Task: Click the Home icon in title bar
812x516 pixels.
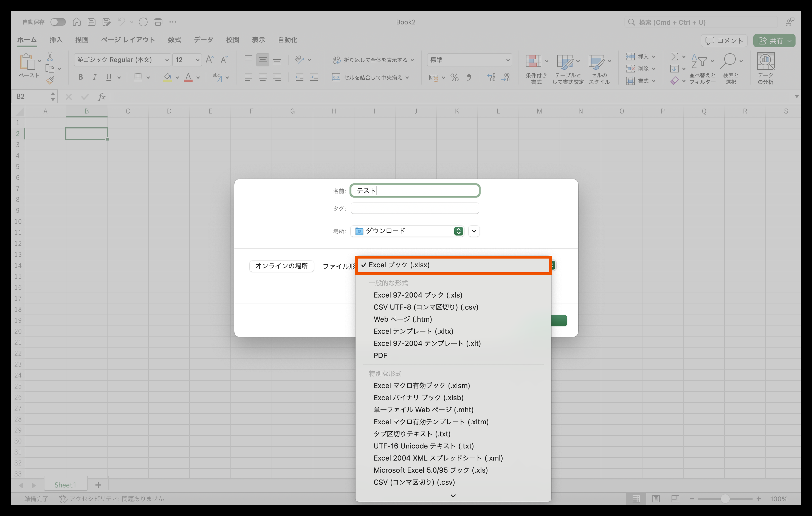Action: point(77,22)
